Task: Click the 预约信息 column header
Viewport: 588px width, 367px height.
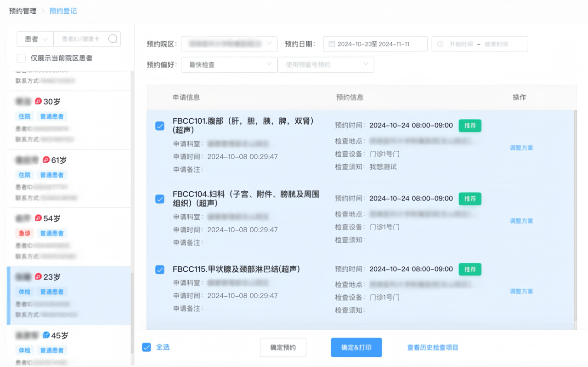Action: click(350, 97)
